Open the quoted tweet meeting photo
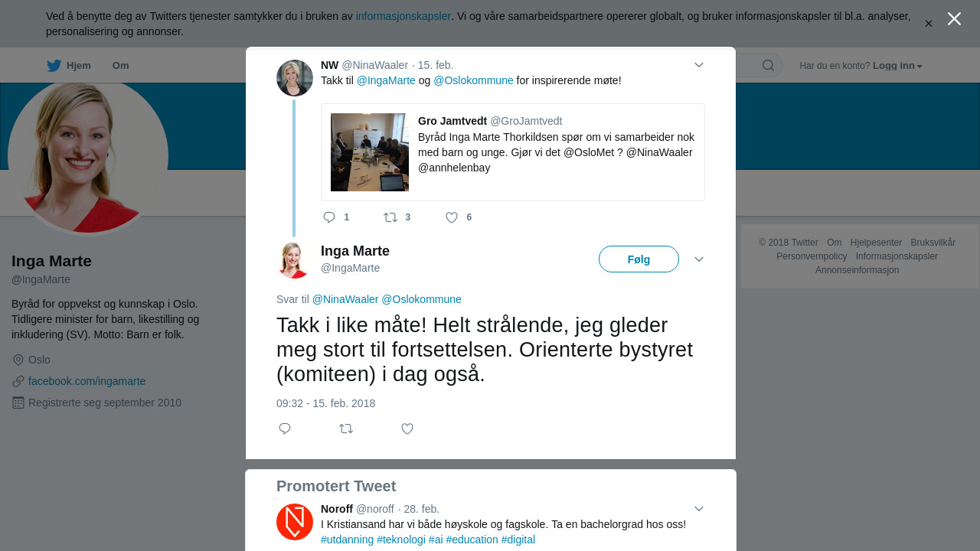980x551 pixels. tap(370, 152)
